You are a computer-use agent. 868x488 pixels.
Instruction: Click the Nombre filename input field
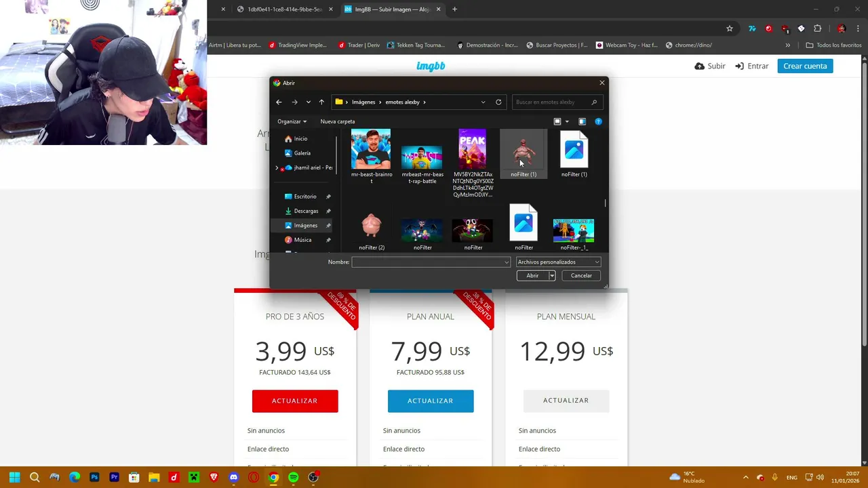[x=427, y=262]
